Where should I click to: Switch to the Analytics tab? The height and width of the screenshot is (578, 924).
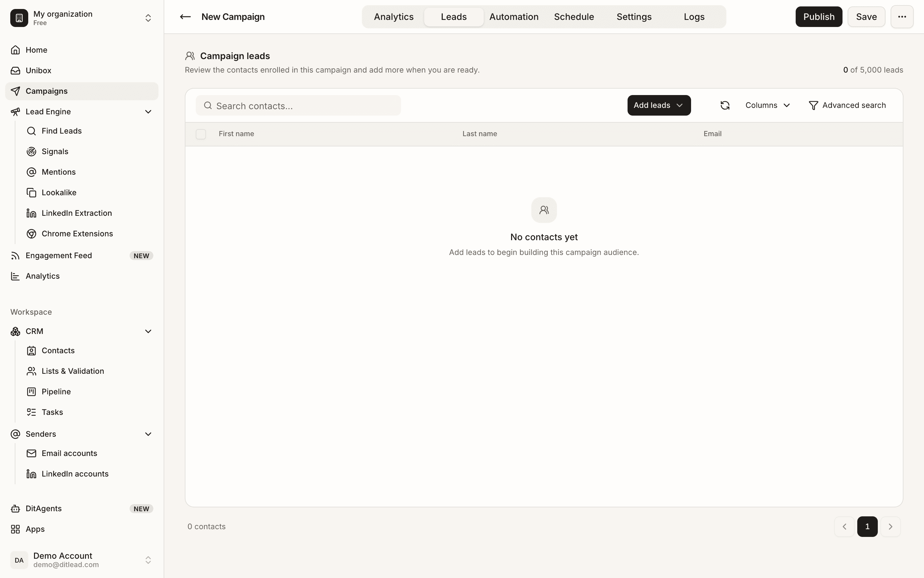pos(394,17)
